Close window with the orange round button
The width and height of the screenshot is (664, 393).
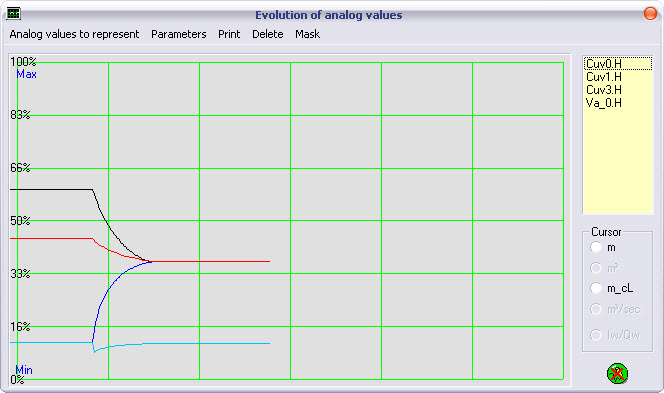pos(650,14)
